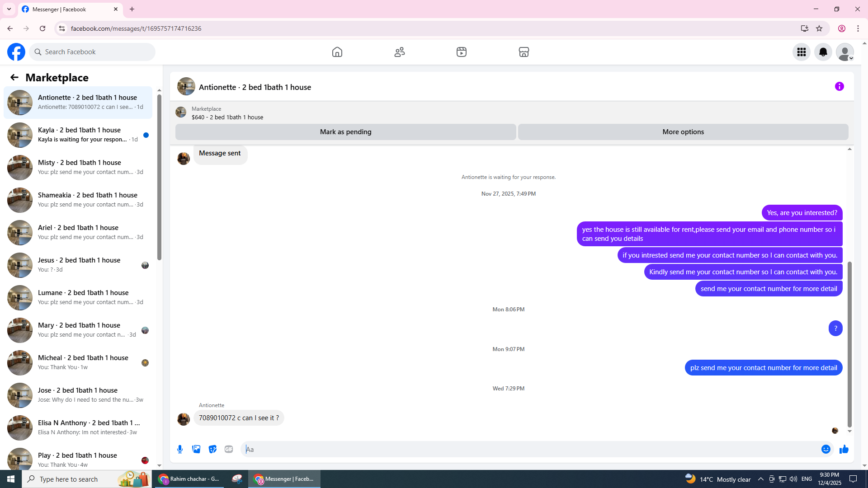The height and width of the screenshot is (488, 868).
Task: Attach a photo using the image icon
Action: click(196, 449)
